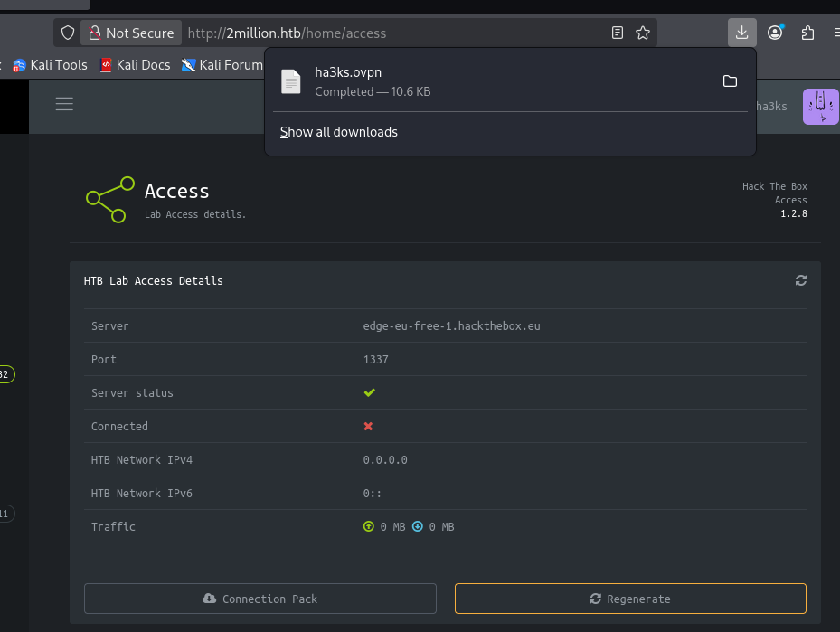Select the IPv4 value 0.0.0.0
The height and width of the screenshot is (632, 840).
(385, 460)
